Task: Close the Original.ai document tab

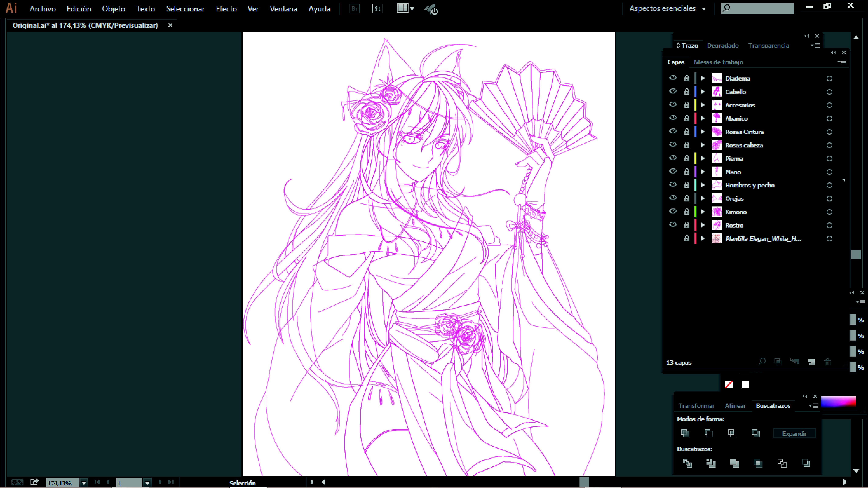Action: tap(170, 25)
